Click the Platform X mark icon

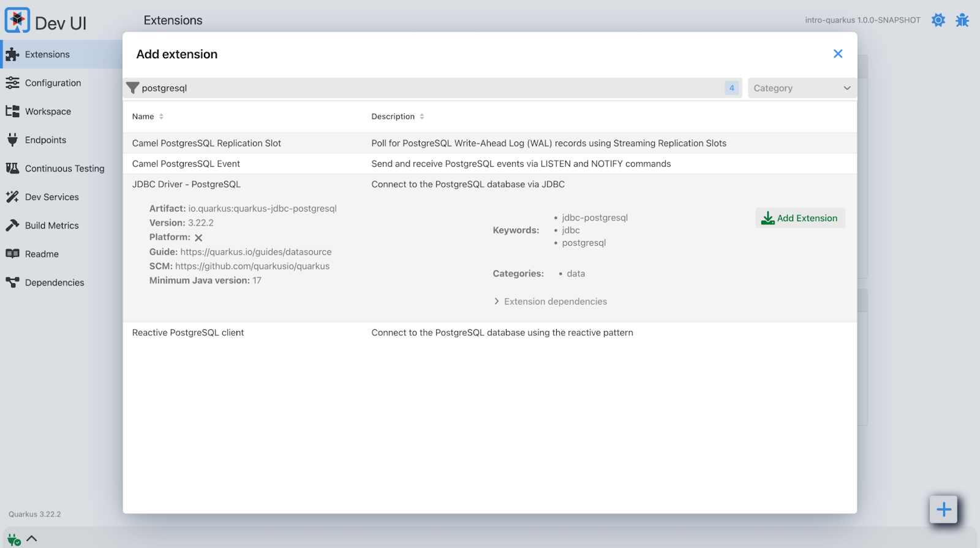198,238
